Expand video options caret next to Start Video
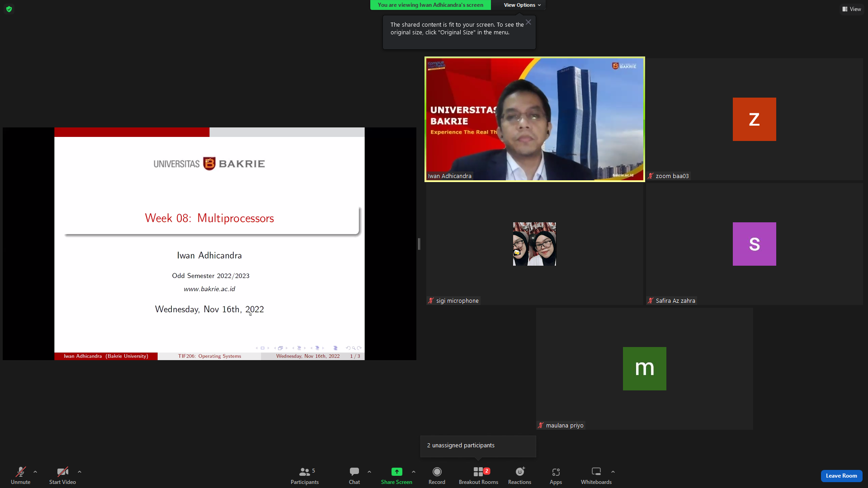 [80, 472]
